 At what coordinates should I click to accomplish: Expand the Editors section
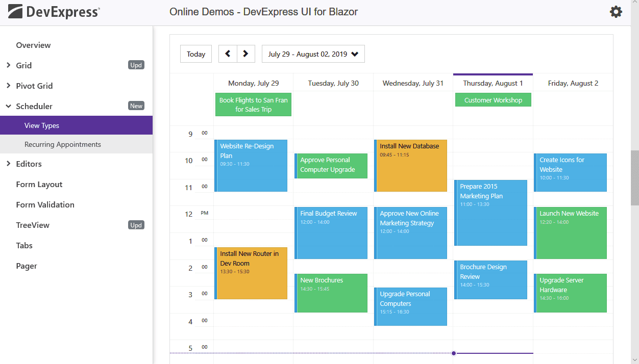click(8, 164)
